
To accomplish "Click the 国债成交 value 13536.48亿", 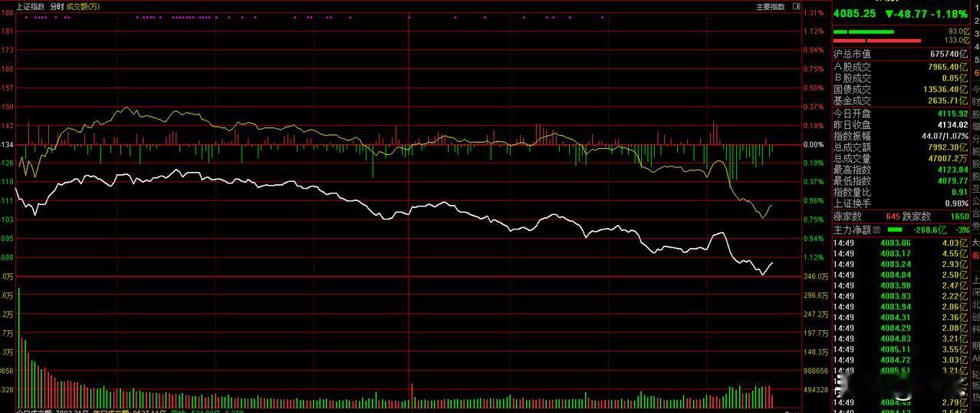I will click(945, 89).
